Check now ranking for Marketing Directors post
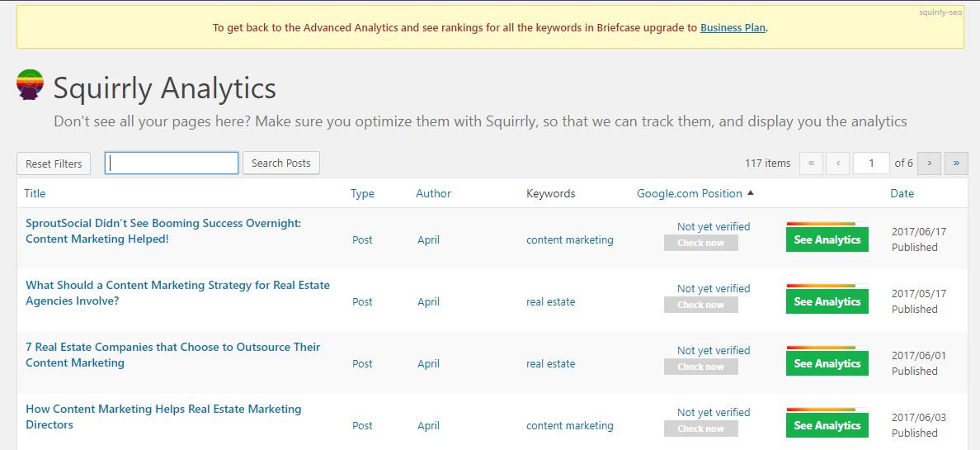The height and width of the screenshot is (450, 980). coord(700,429)
